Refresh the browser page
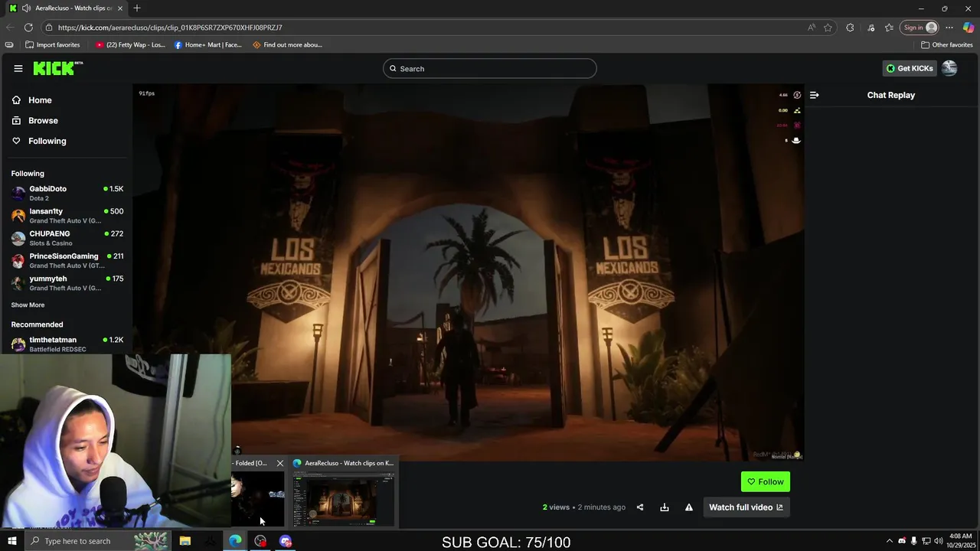The height and width of the screenshot is (551, 980). point(28,28)
